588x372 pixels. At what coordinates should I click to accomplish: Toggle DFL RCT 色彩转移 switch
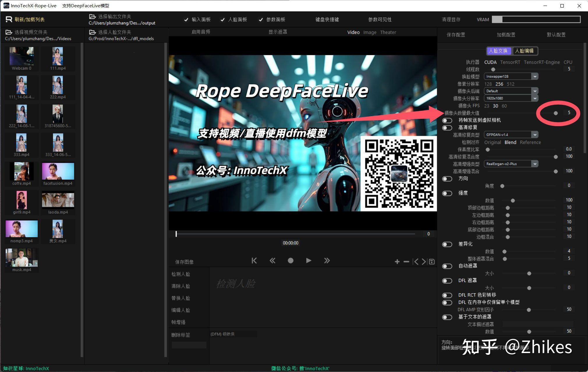[x=447, y=295]
